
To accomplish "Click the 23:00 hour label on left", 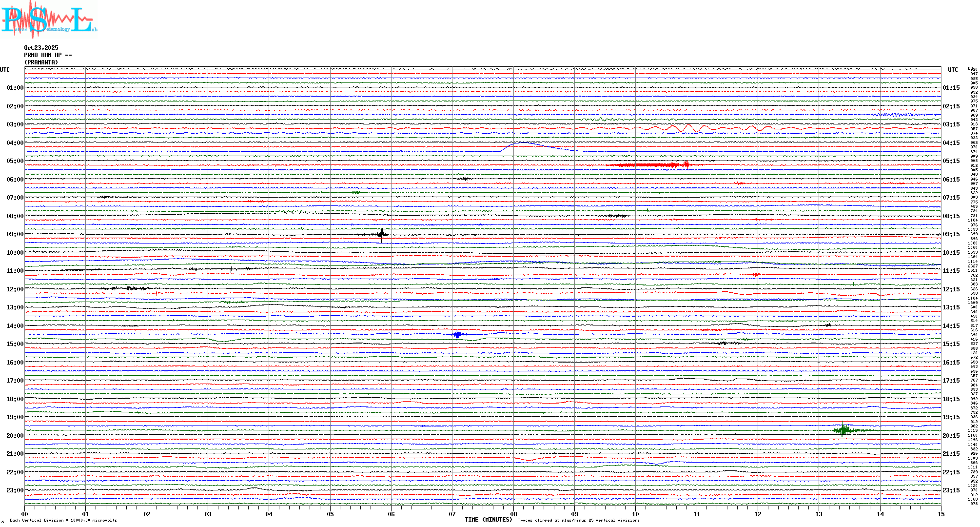I will (15, 490).
